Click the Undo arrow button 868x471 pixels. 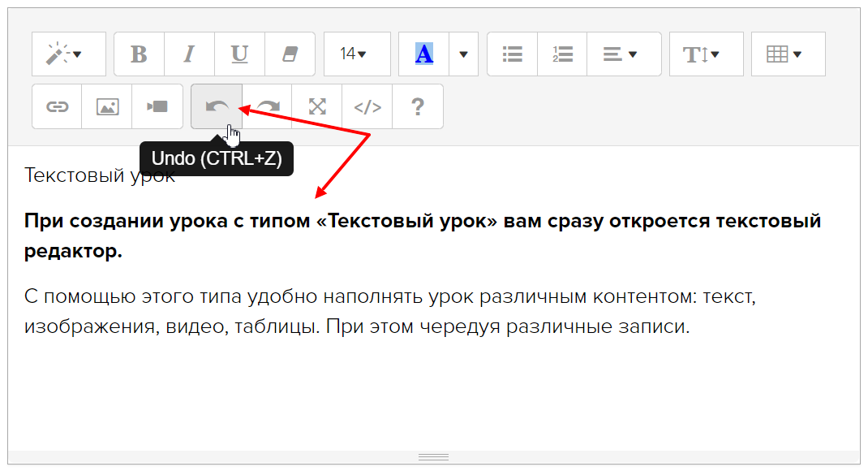click(x=216, y=106)
